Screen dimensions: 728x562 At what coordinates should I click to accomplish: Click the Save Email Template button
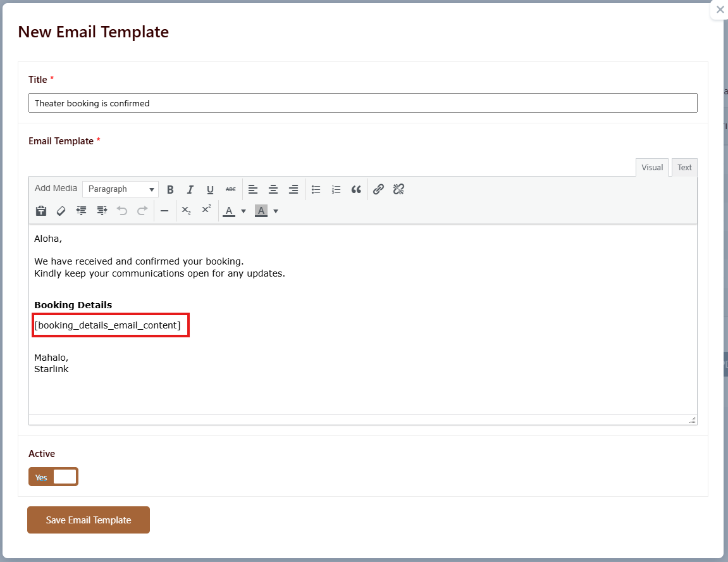pyautogui.click(x=89, y=520)
